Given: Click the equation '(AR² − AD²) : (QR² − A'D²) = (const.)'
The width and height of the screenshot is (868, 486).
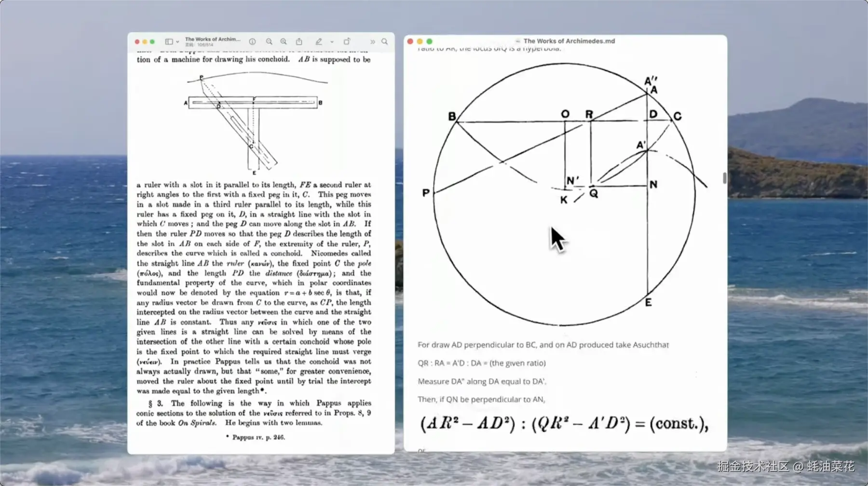Looking at the screenshot, I should click(x=564, y=424).
